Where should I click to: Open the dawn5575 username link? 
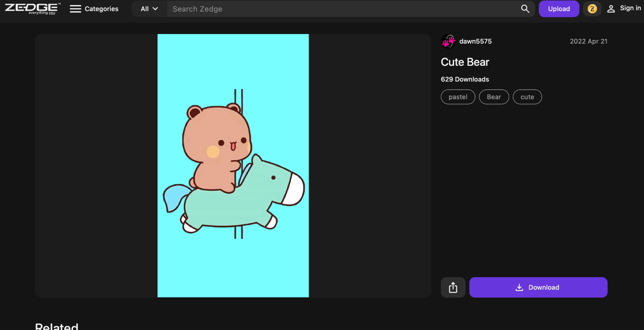[475, 41]
